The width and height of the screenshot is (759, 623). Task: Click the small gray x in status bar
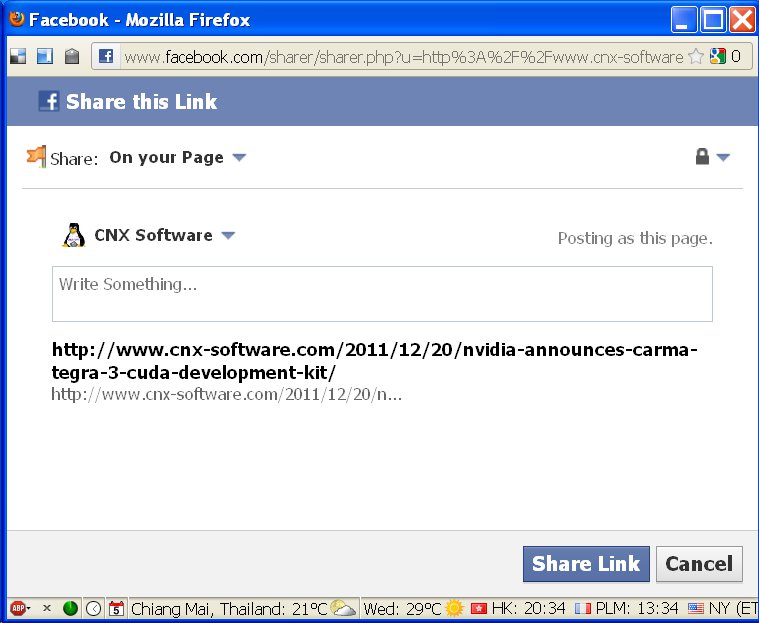coord(47,608)
